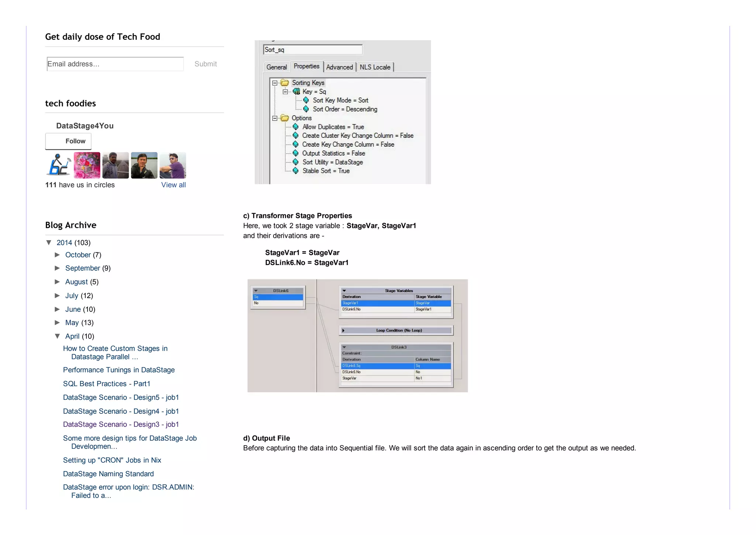Viewport: 756px width, 535px height.
Task: Open the NLS Locale tab
Action: (x=375, y=67)
